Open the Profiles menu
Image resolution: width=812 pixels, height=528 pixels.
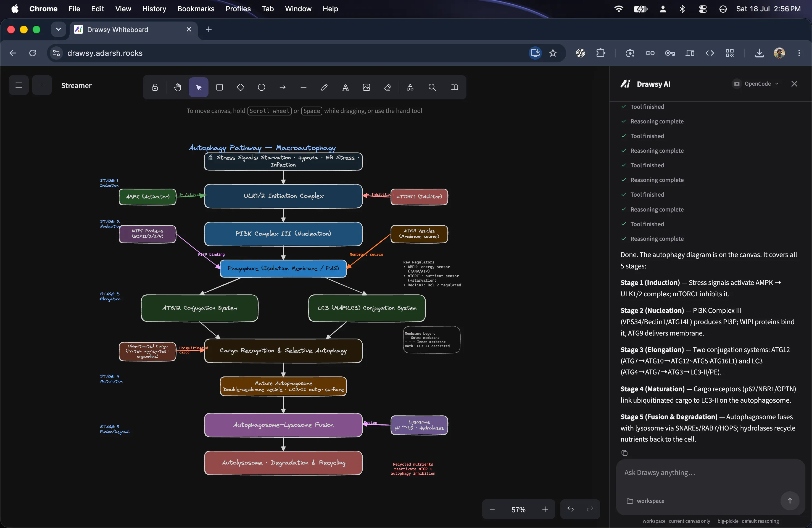[238, 9]
